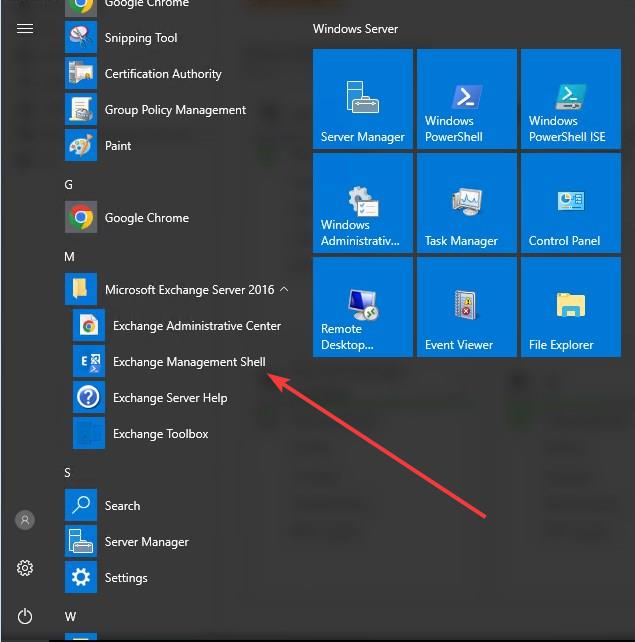Open the Control Panel tile
Screen dimensions: 635x642
coord(571,203)
